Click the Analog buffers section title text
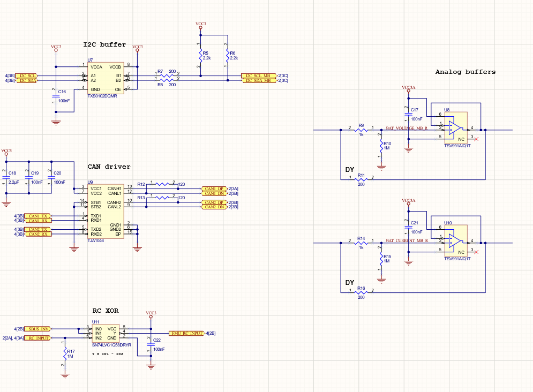Screen dimensions: 533x392 [x=466, y=71]
